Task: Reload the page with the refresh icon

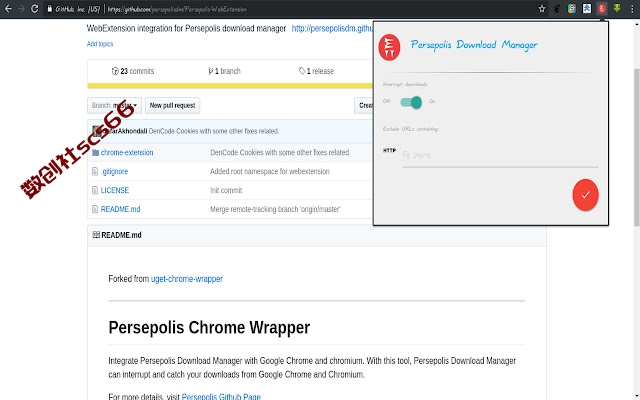Action: 35,9
